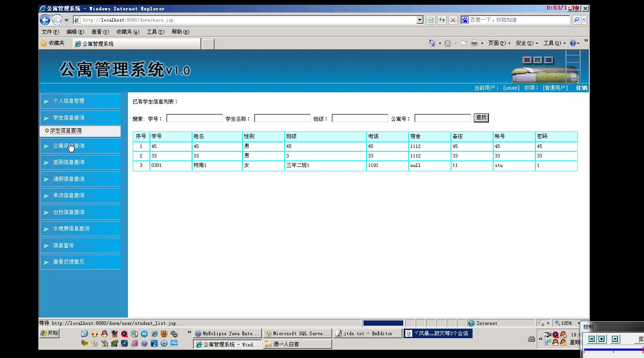Viewport: 644px width, 358px height.
Task: Open 工具(T) menu in menu bar
Action: (x=156, y=32)
